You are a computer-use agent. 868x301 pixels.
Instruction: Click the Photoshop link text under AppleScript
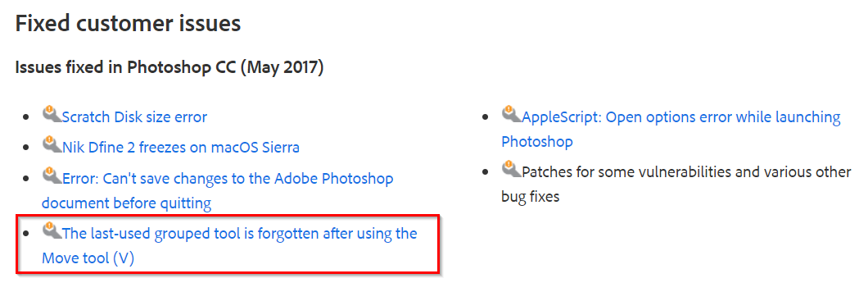[537, 142]
